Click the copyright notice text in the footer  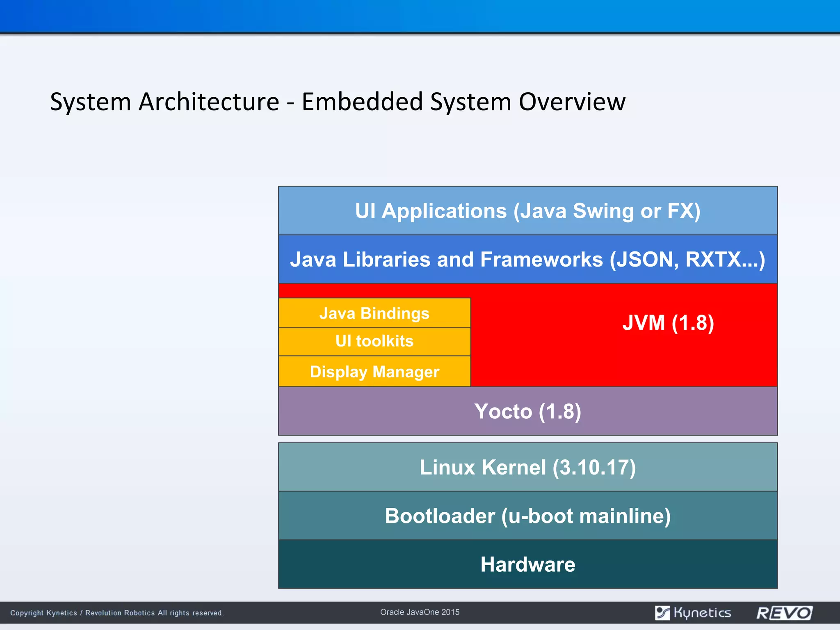(x=117, y=613)
